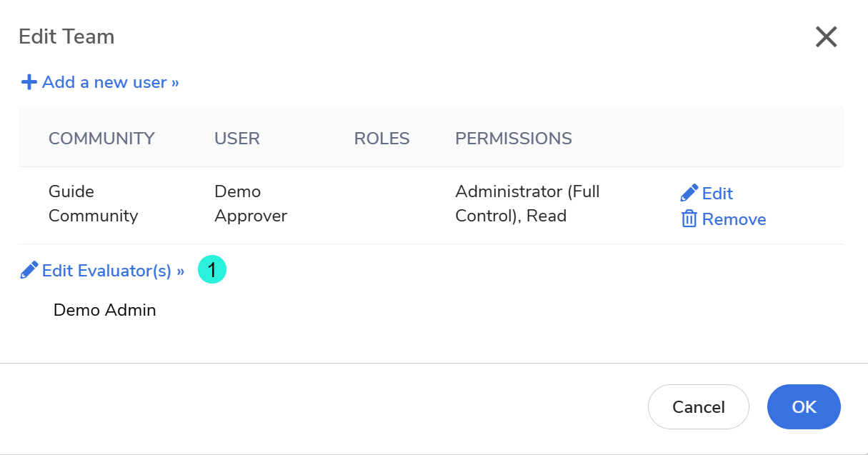Viewport: 868px width, 455px height.
Task: Close the Edit Team dialog with X
Action: point(826,37)
